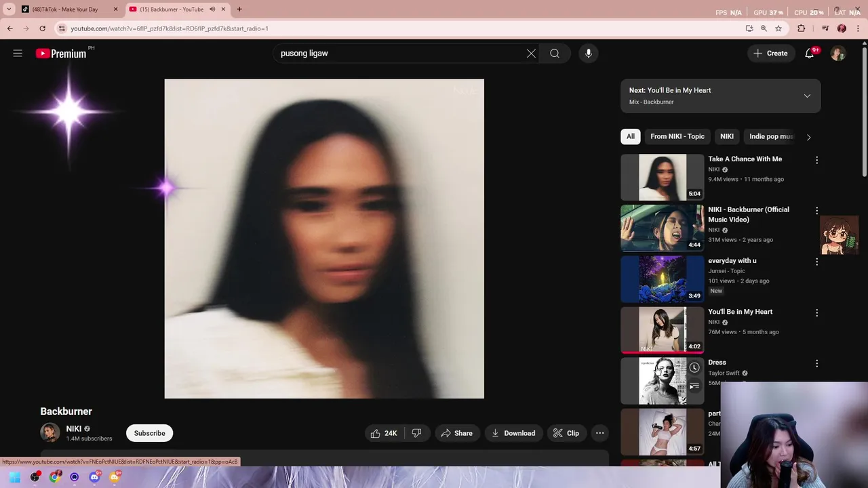Open YouTube notifications bell
The height and width of the screenshot is (488, 868).
click(809, 54)
